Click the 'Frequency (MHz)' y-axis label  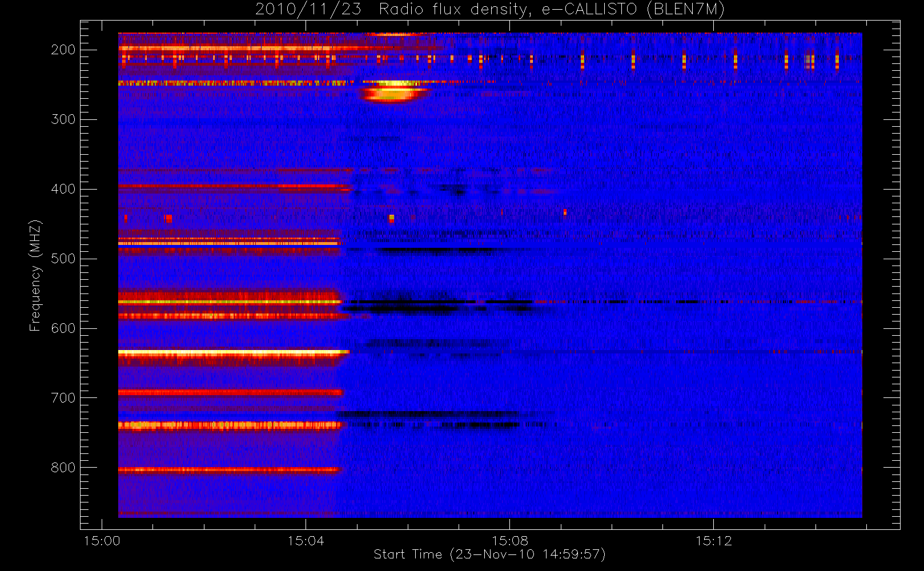(35, 275)
